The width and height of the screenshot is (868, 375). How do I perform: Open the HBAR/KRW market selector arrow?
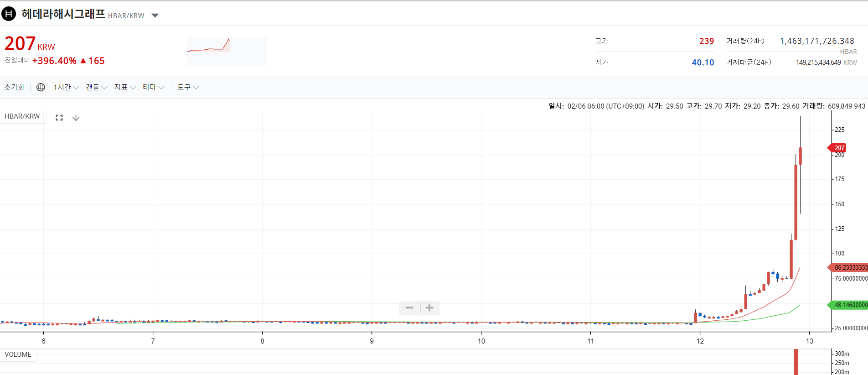[x=155, y=16]
